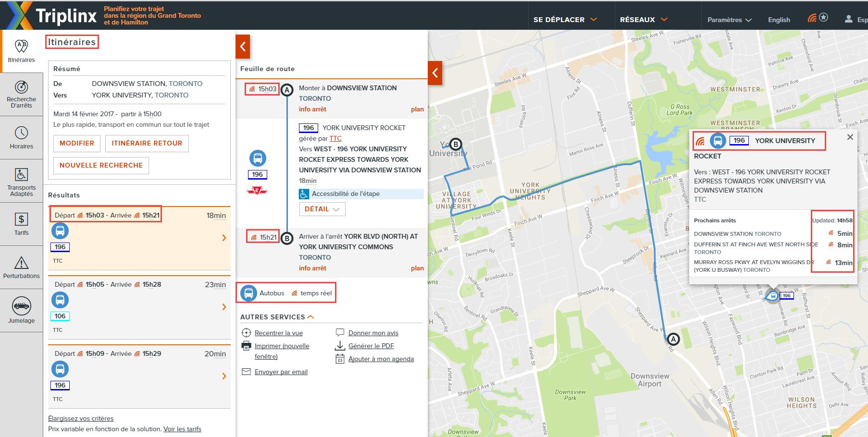Click the MODIFIER button

point(77,143)
